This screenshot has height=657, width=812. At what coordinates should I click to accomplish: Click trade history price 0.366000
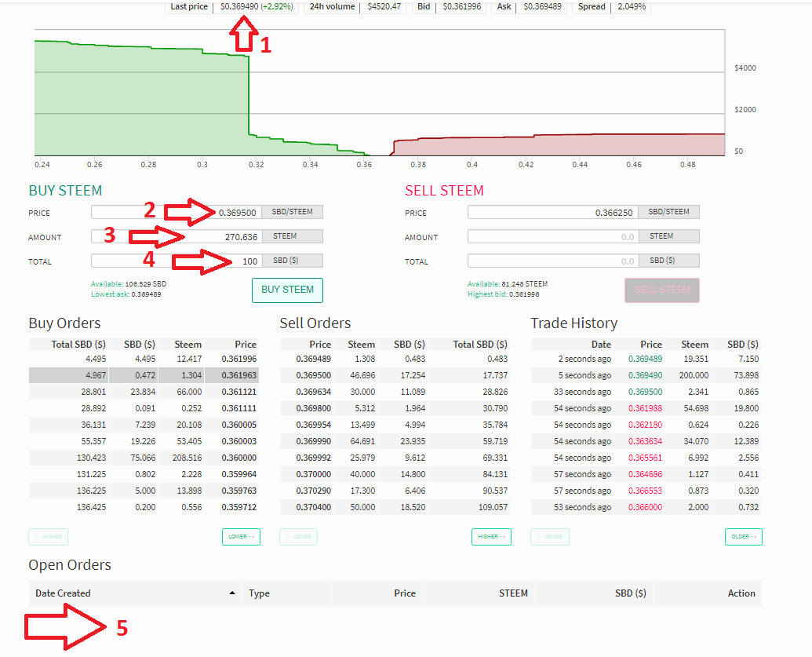645,507
